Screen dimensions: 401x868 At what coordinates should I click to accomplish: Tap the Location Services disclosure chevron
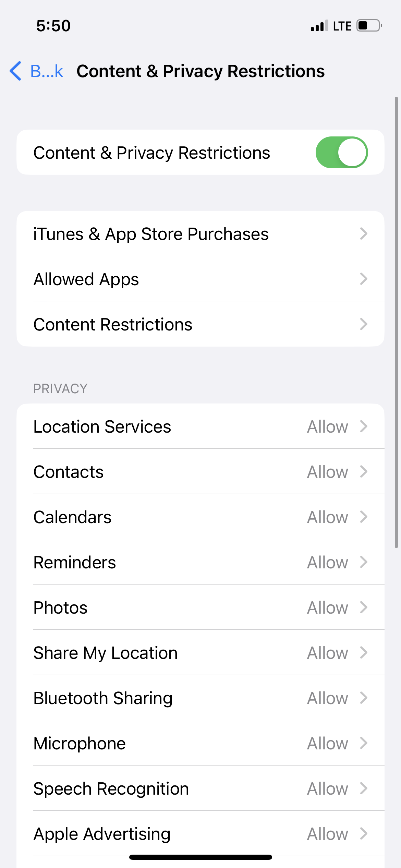click(364, 426)
